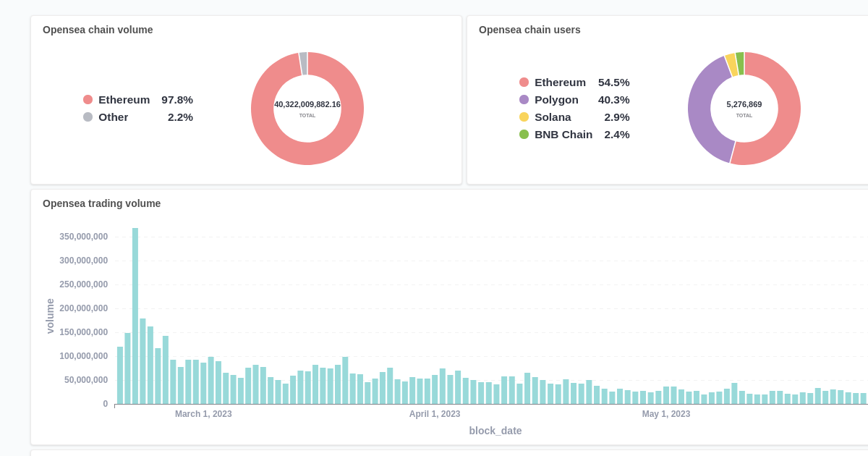Select the Opensea trading volume title
The height and width of the screenshot is (456, 868).
(101, 203)
